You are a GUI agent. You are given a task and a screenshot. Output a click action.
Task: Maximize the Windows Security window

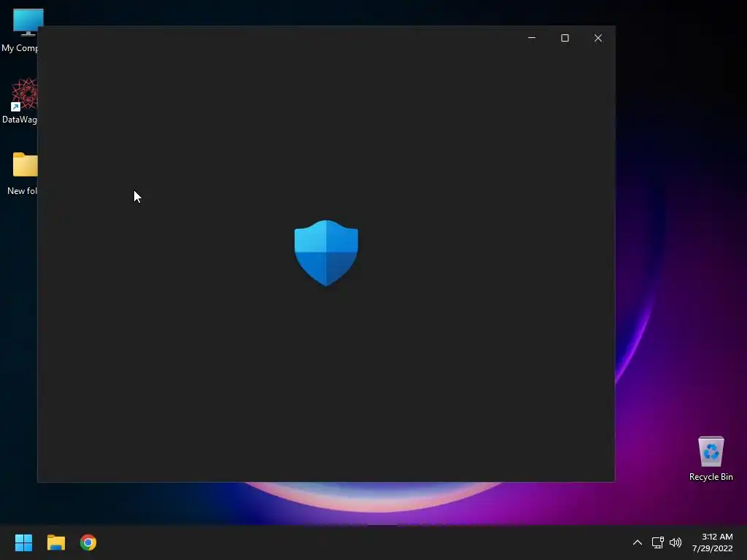[565, 38]
